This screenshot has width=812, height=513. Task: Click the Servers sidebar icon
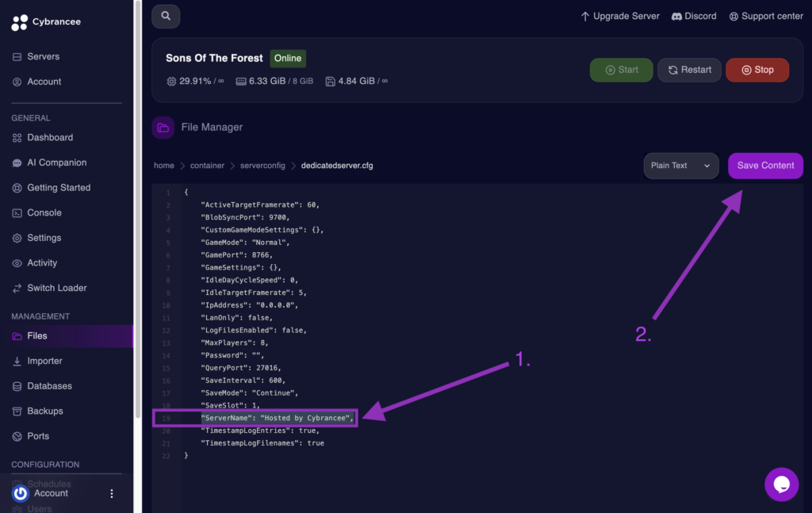coord(17,57)
